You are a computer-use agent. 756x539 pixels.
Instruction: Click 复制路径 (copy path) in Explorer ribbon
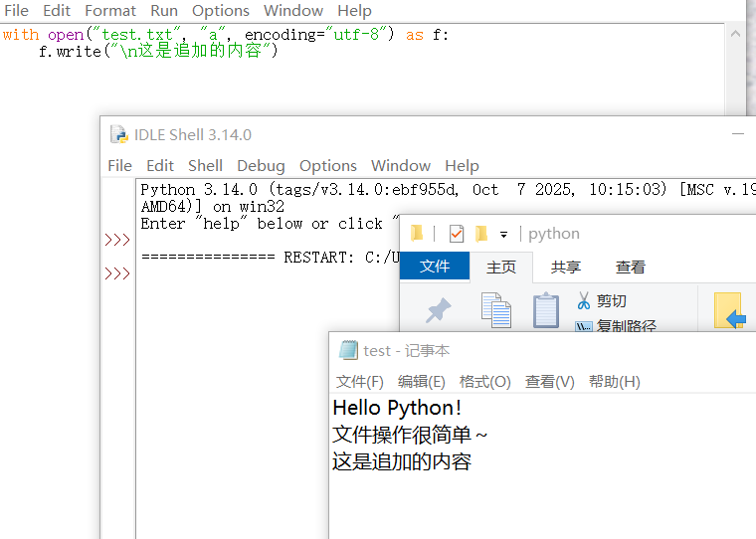coord(616,325)
